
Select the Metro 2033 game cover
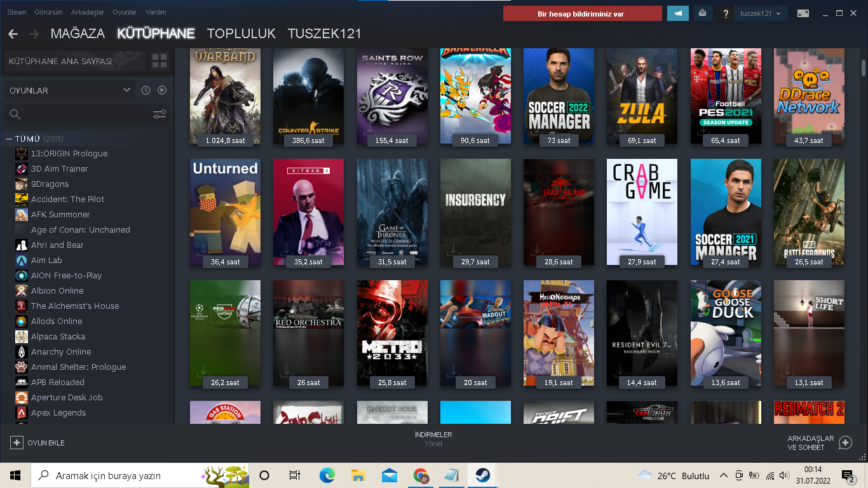(x=392, y=333)
